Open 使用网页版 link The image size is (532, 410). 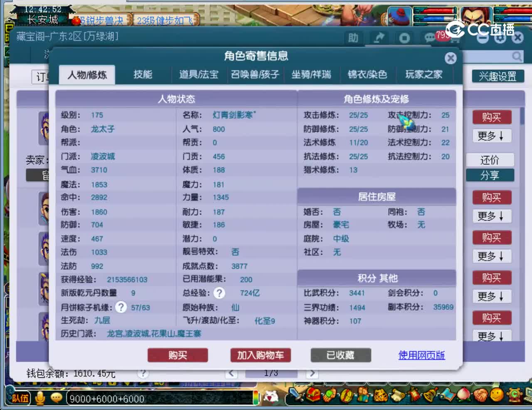tap(422, 355)
